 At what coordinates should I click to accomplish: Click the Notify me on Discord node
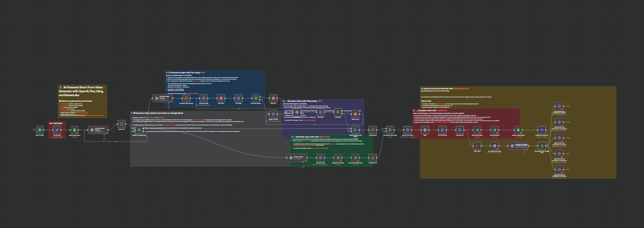pos(542,130)
